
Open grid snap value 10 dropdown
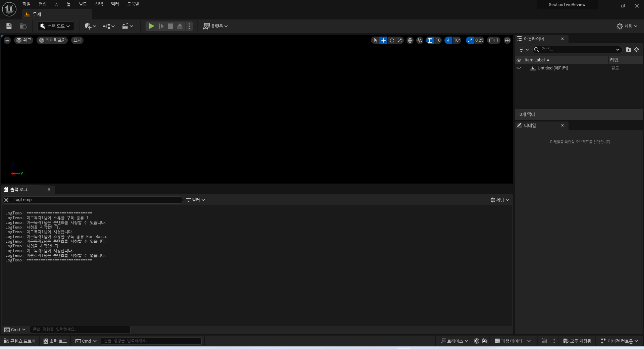click(x=438, y=40)
